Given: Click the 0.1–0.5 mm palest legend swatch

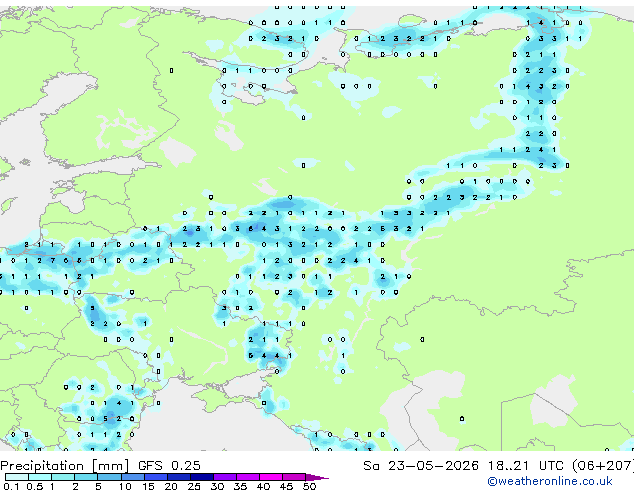Looking at the screenshot, I should coord(17,477).
